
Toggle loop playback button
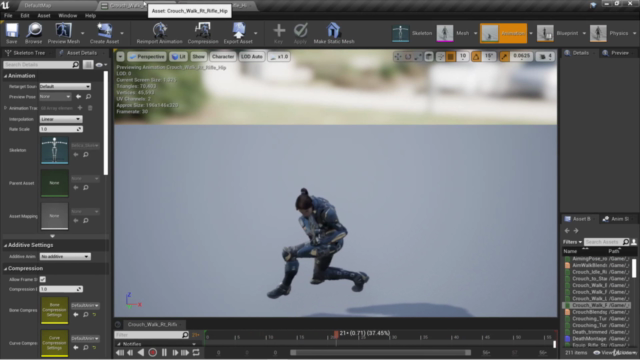tap(196, 352)
